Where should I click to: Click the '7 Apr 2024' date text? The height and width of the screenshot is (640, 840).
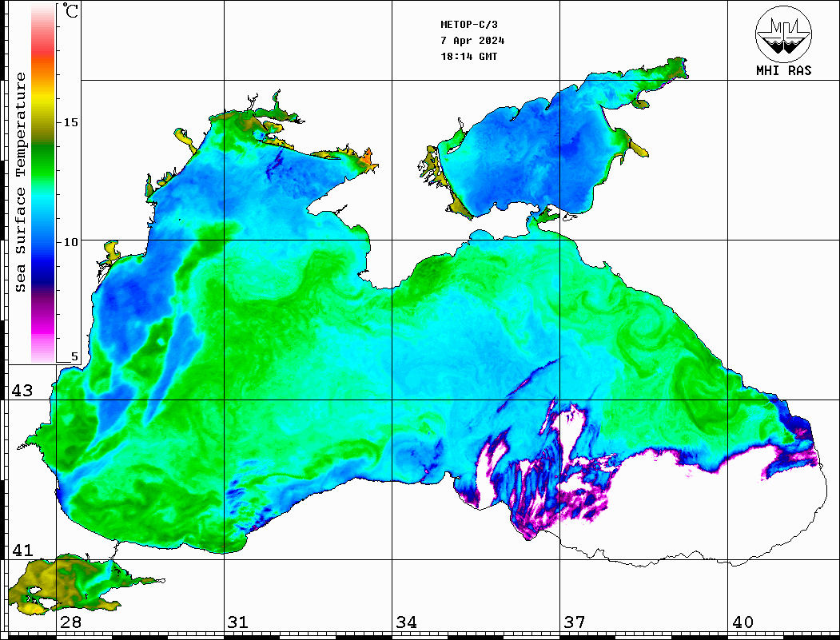tap(472, 41)
